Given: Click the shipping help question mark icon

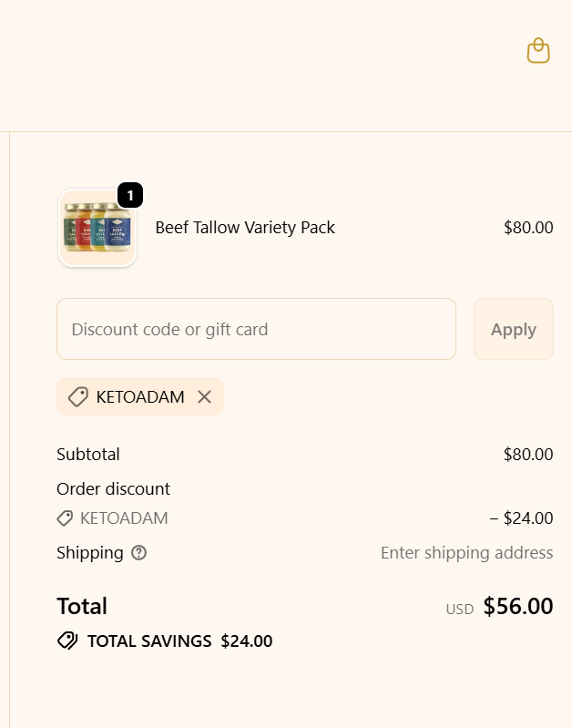Looking at the screenshot, I should [x=138, y=553].
